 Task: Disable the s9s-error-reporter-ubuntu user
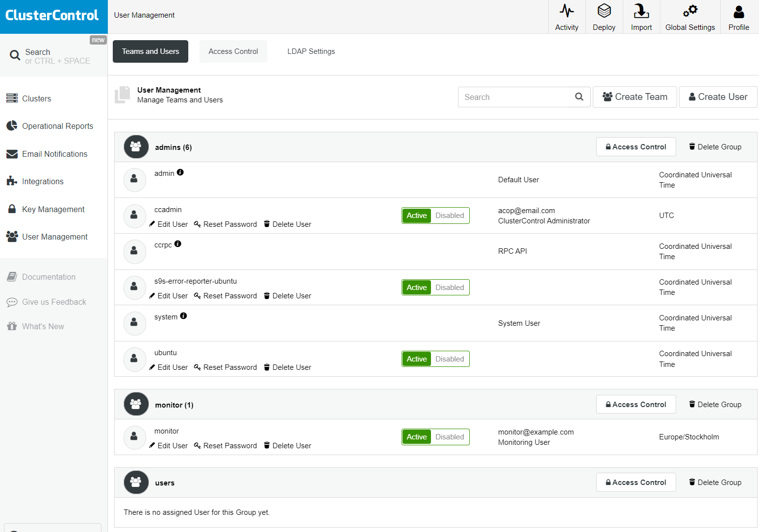pyautogui.click(x=449, y=287)
